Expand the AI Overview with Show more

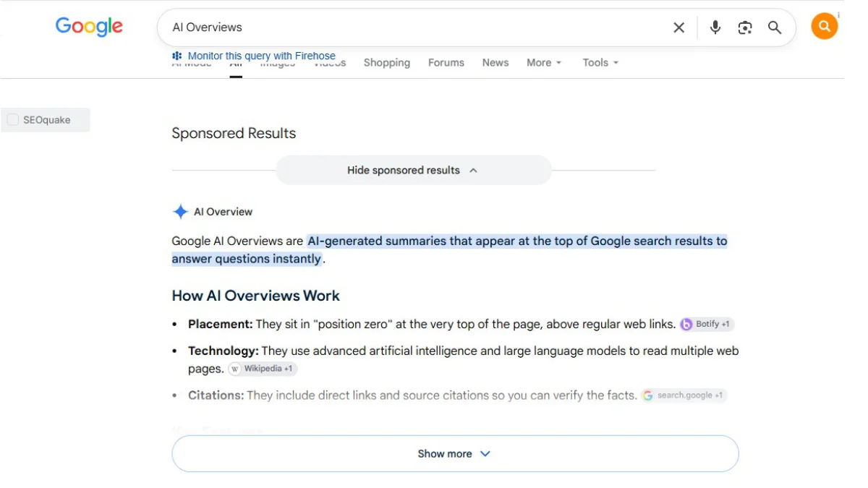455,454
